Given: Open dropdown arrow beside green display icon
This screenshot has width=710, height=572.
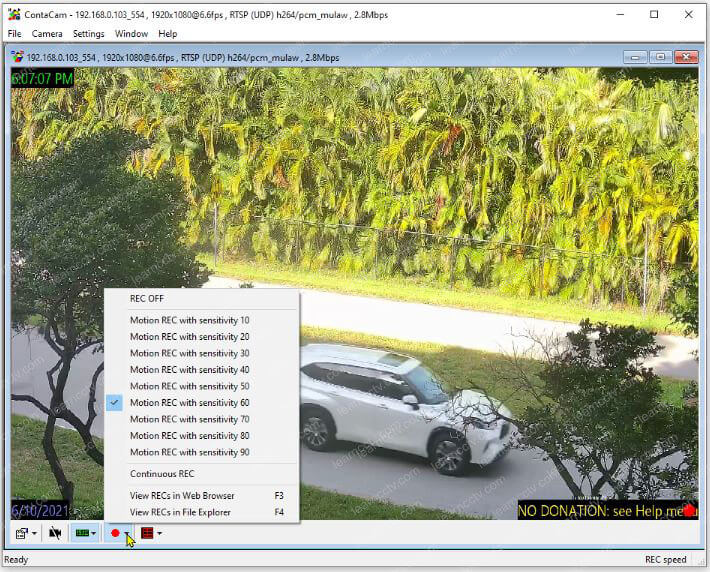Looking at the screenshot, I should coord(94,534).
